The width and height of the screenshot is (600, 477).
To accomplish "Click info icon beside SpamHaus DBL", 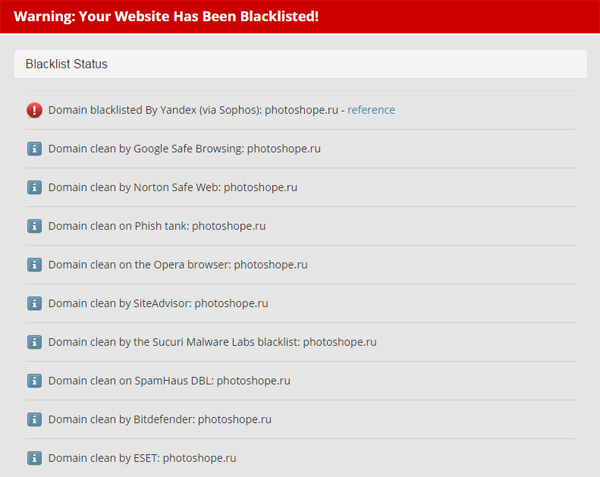I will point(35,381).
